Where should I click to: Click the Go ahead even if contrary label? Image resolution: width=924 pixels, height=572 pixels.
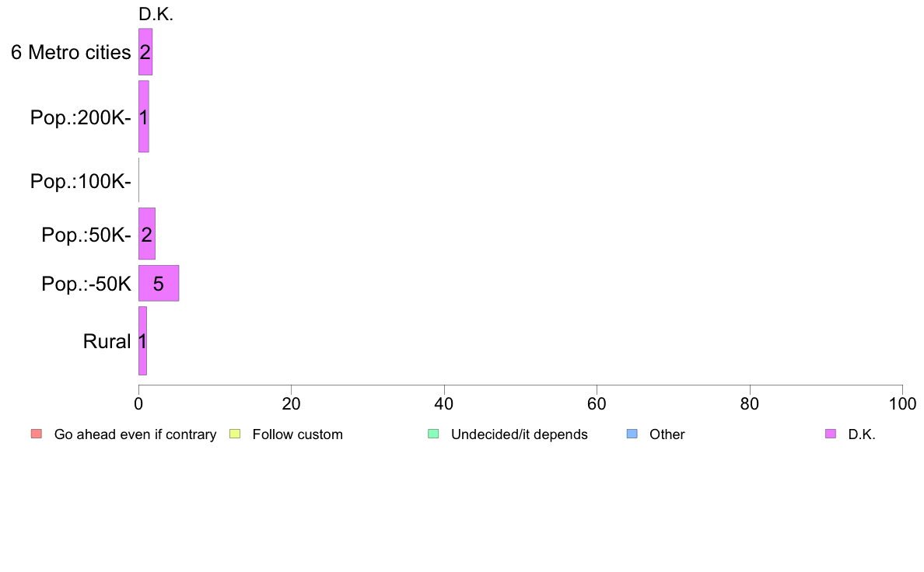click(135, 434)
